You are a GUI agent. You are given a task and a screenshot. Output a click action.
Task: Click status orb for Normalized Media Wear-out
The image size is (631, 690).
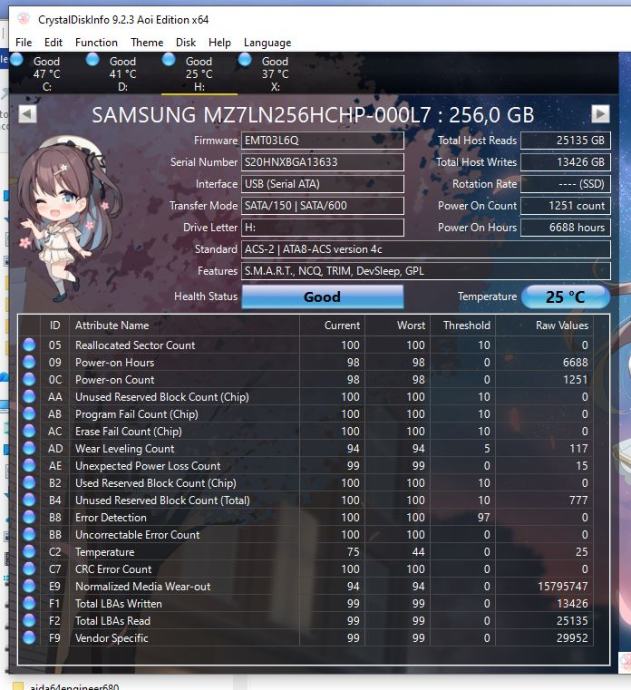point(29,586)
